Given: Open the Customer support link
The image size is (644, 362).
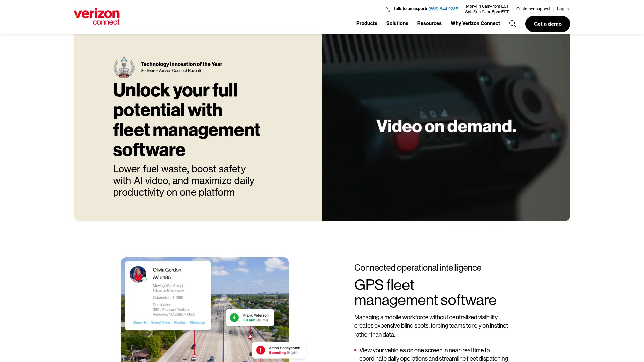Looking at the screenshot, I should coord(533,9).
